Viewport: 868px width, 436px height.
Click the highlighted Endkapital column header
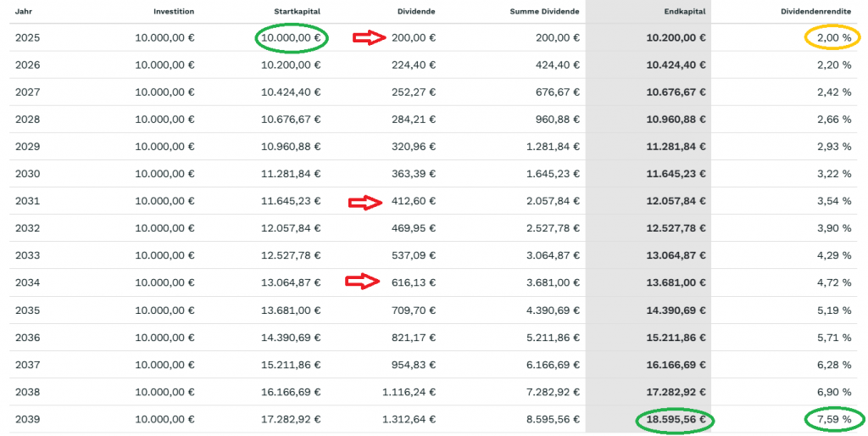pyautogui.click(x=685, y=12)
